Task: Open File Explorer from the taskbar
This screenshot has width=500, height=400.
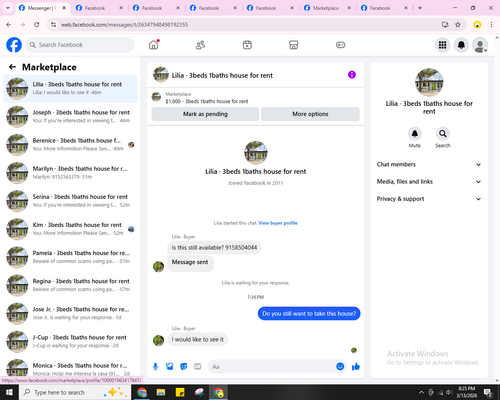Action: [x=161, y=392]
